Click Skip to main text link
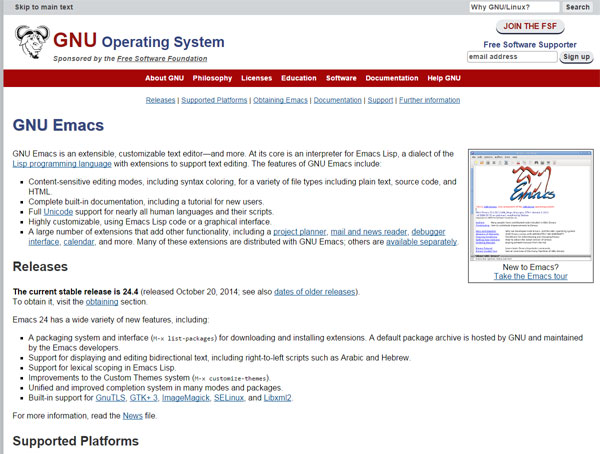Screen dimensions: 600x454 44,7
